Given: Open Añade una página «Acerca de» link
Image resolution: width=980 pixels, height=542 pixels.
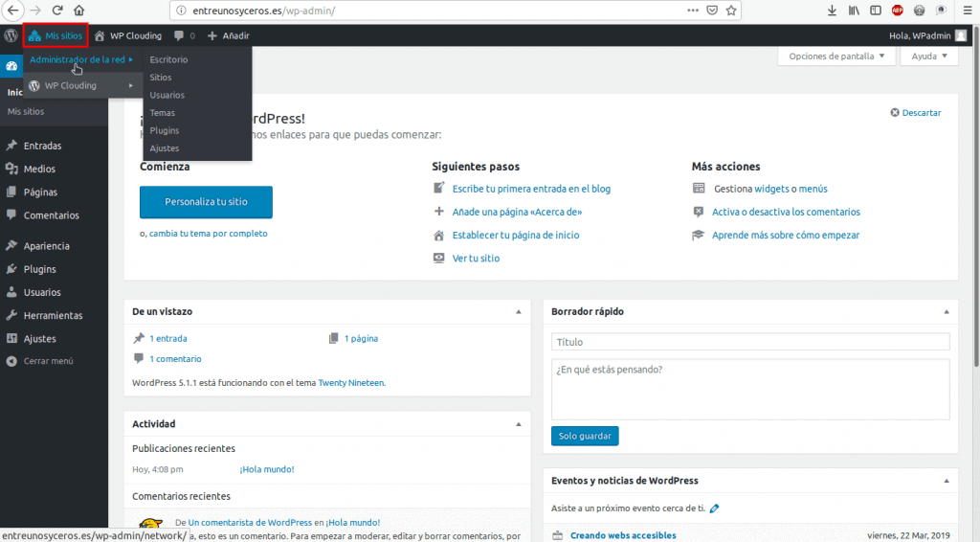Looking at the screenshot, I should pyautogui.click(x=517, y=212).
